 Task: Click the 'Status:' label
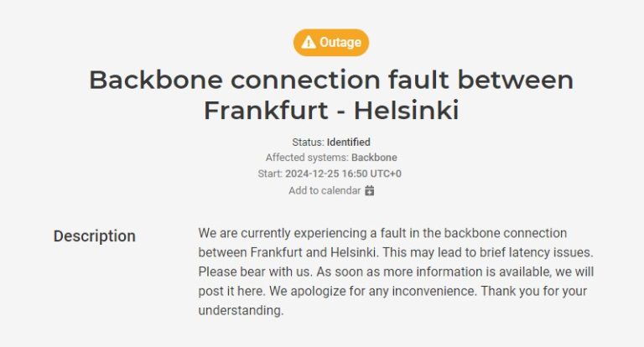(308, 142)
